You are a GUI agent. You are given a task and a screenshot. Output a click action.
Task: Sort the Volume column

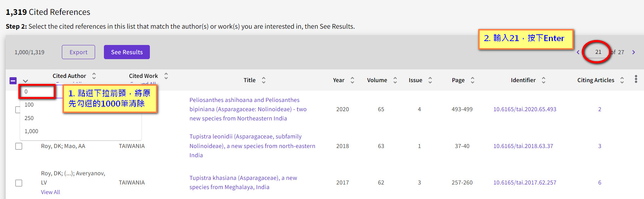(395, 80)
